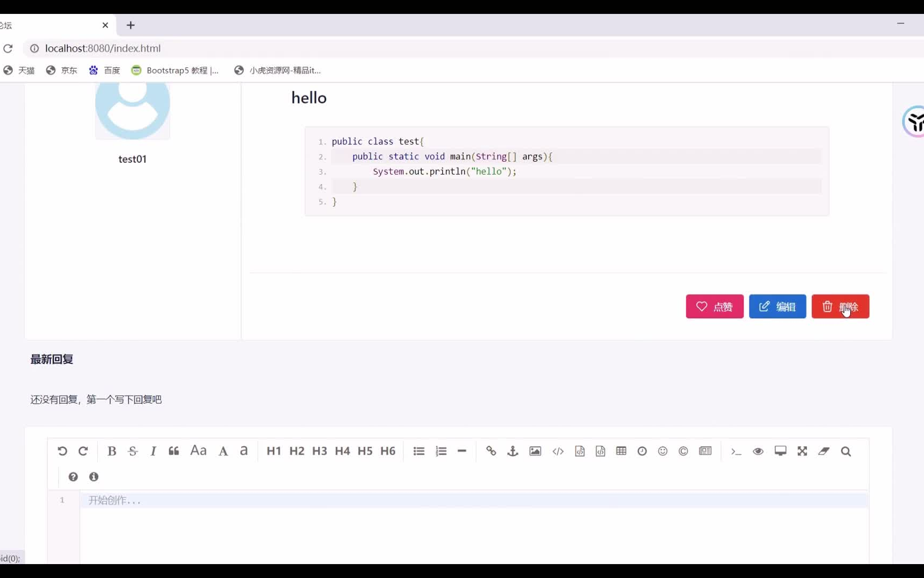
Task: Open the 百度 bookmark
Action: click(105, 70)
